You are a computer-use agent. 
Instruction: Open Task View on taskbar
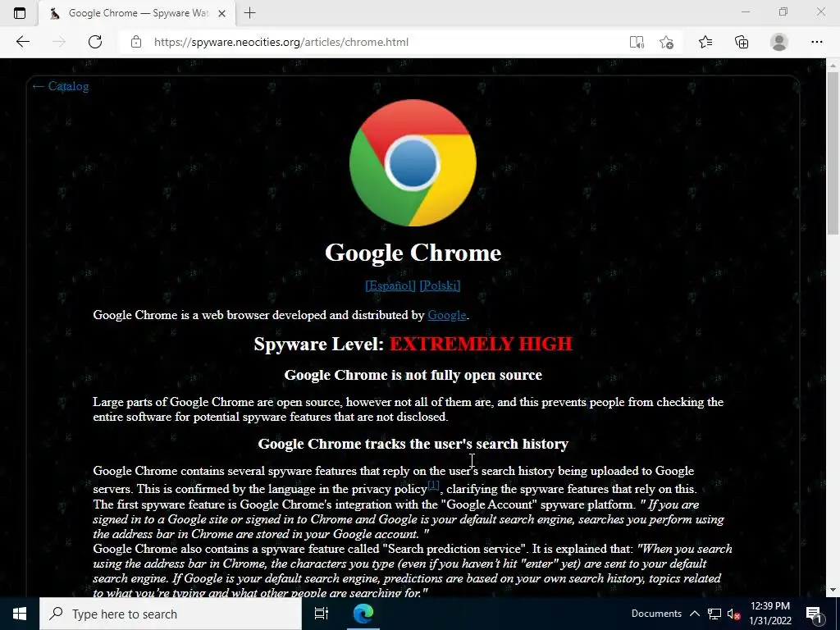point(322,614)
